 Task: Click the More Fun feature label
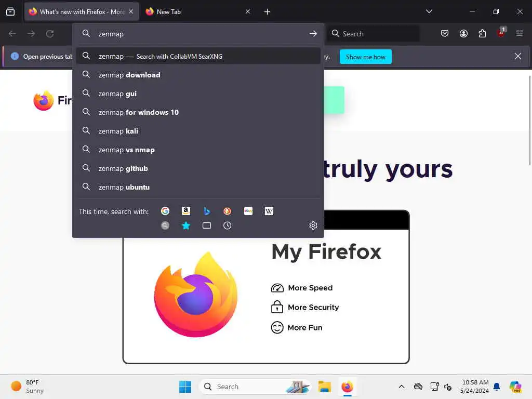tap(305, 327)
